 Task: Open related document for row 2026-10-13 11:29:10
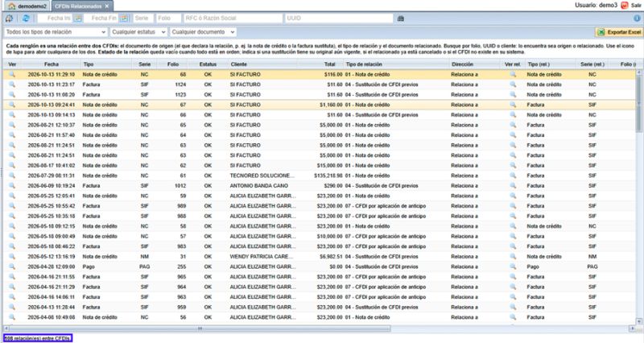513,74
